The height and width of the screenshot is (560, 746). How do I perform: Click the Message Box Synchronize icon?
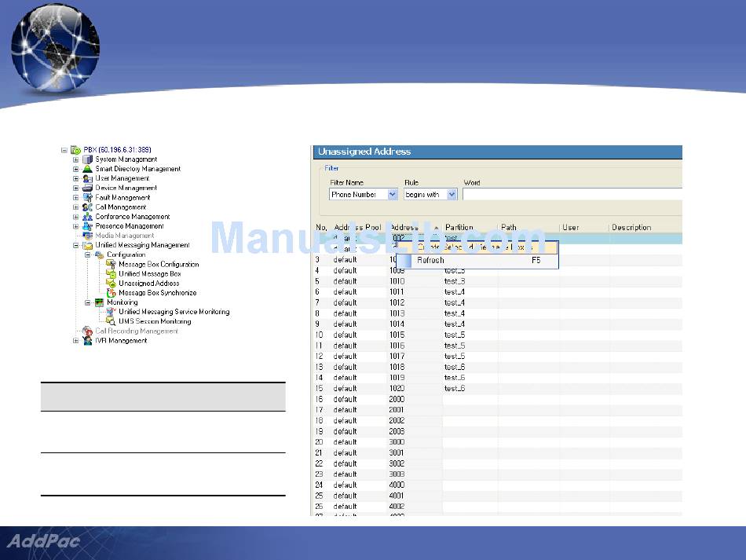point(112,293)
